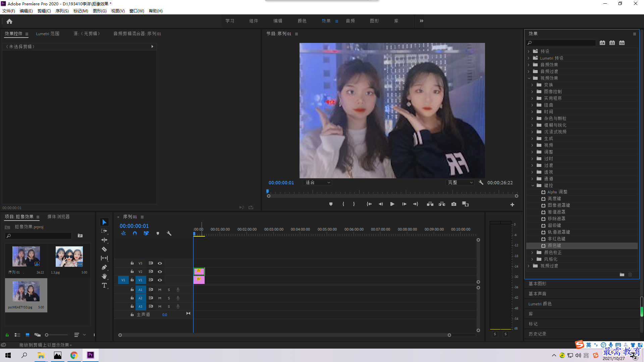
Task: Show more workspaces with double chevron
Action: [422, 21]
